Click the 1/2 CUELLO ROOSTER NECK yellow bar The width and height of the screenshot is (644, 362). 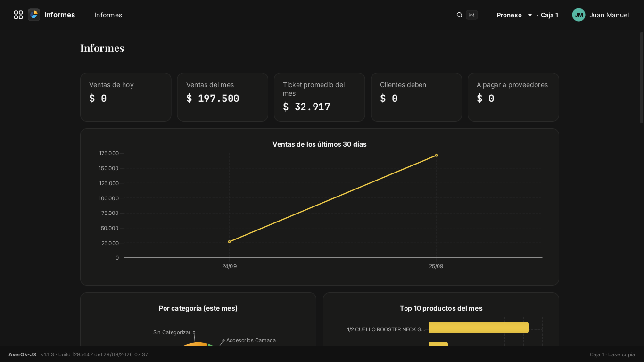[479, 328]
